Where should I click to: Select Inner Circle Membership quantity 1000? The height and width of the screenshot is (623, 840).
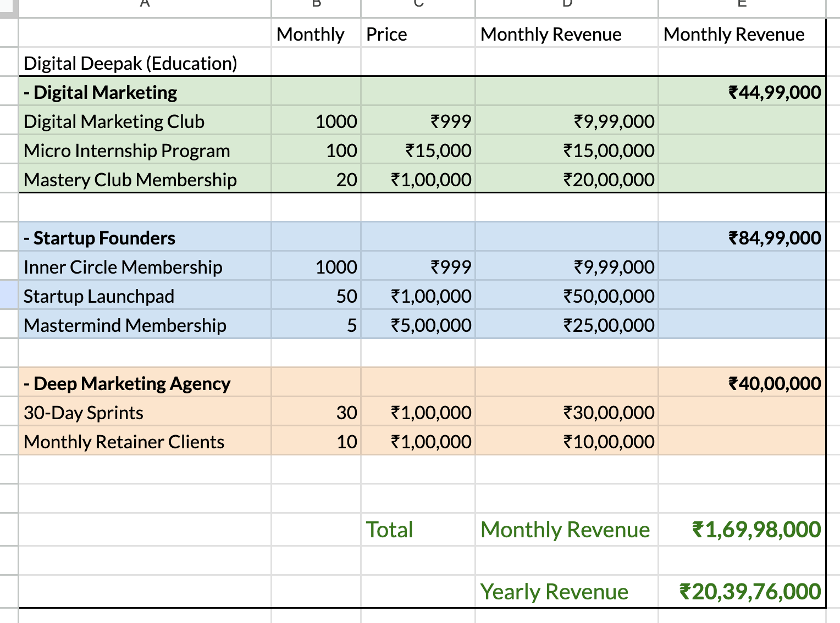point(316,266)
